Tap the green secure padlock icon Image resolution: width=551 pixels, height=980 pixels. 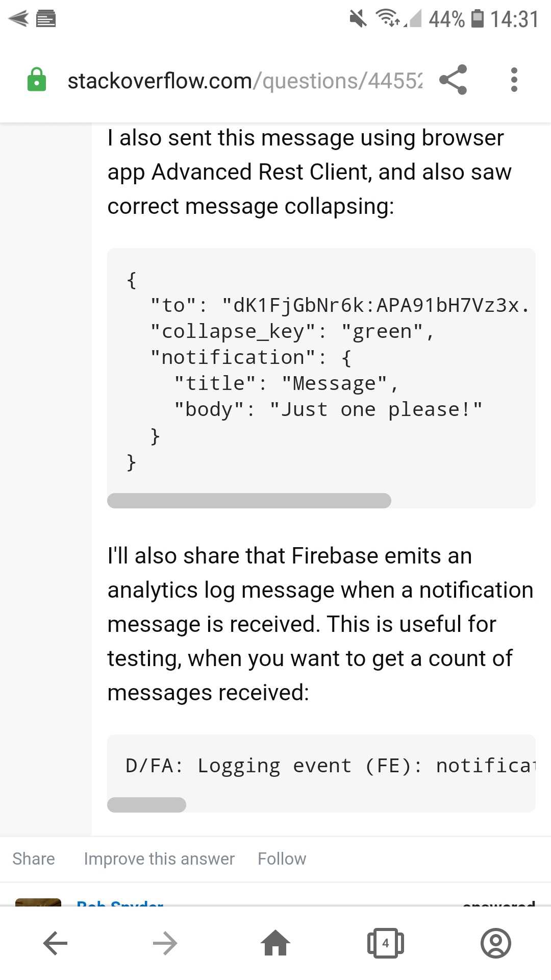37,80
